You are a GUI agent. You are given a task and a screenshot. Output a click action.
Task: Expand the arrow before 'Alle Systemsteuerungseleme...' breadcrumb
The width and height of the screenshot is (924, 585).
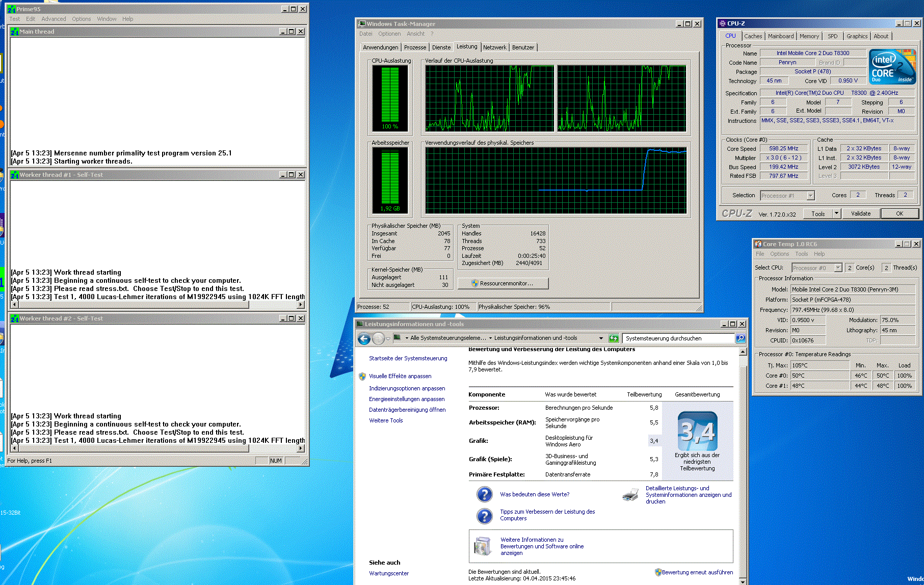[407, 338]
